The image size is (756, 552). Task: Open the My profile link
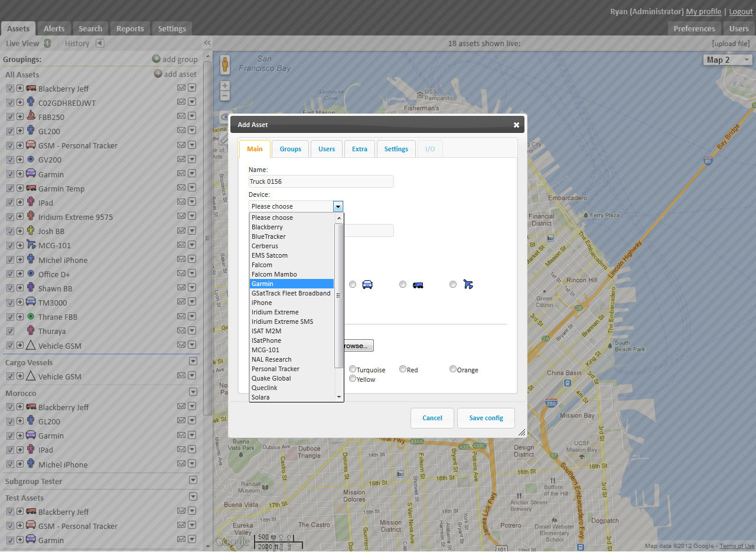pyautogui.click(x=703, y=12)
